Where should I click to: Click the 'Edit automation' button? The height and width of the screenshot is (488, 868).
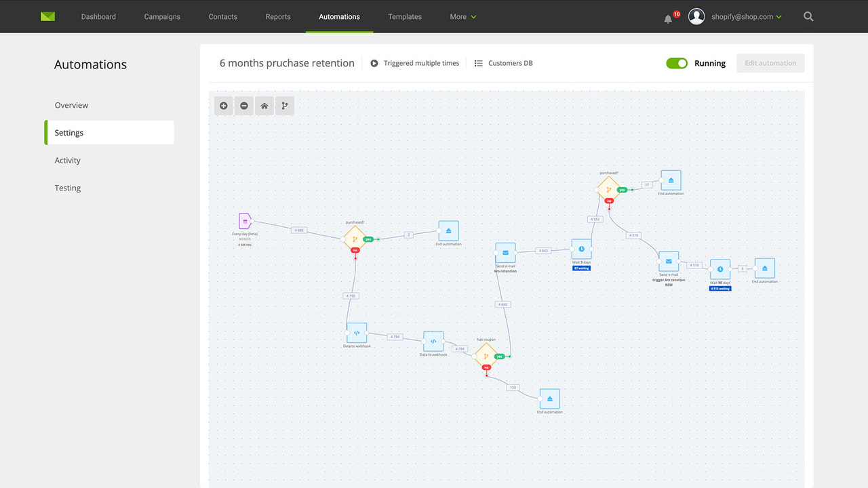770,62
